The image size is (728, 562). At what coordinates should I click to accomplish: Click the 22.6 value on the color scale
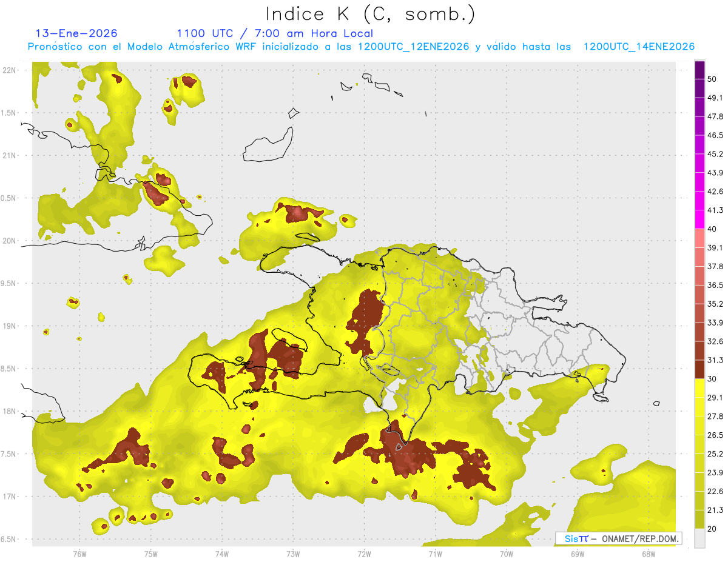715,492
